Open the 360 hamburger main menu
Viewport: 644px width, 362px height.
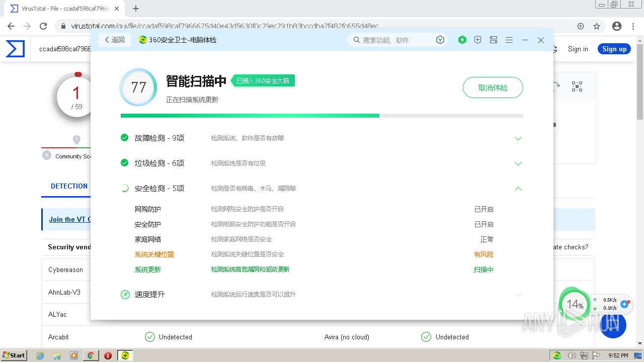509,40
